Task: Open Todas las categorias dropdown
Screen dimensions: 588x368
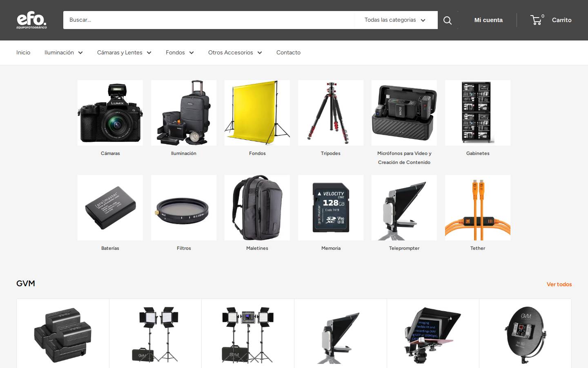Action: [x=395, y=20]
